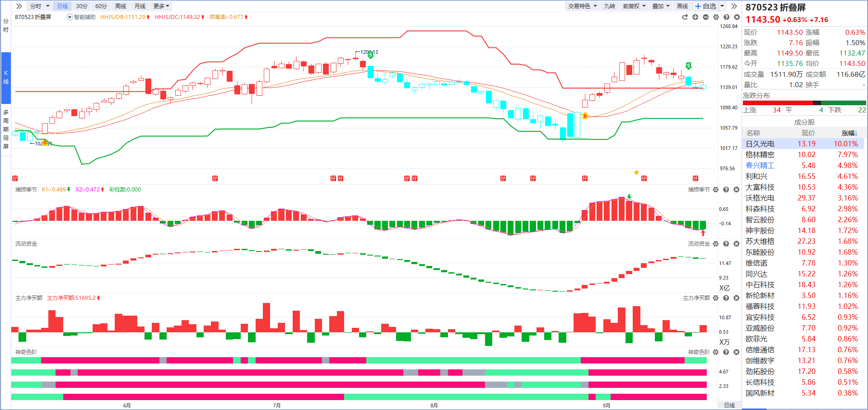
Task: Select the 30分 period tab
Action: click(x=81, y=6)
